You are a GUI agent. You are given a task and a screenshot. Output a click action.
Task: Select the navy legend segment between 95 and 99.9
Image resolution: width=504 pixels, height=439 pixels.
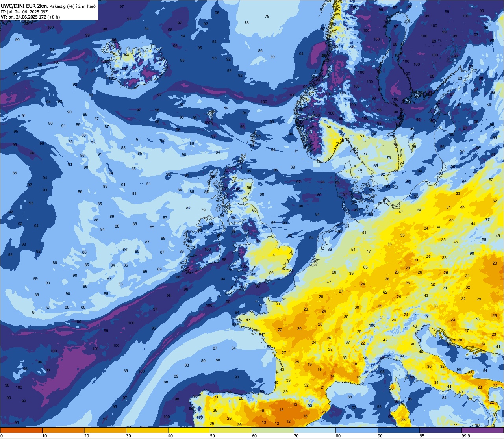[441, 430]
